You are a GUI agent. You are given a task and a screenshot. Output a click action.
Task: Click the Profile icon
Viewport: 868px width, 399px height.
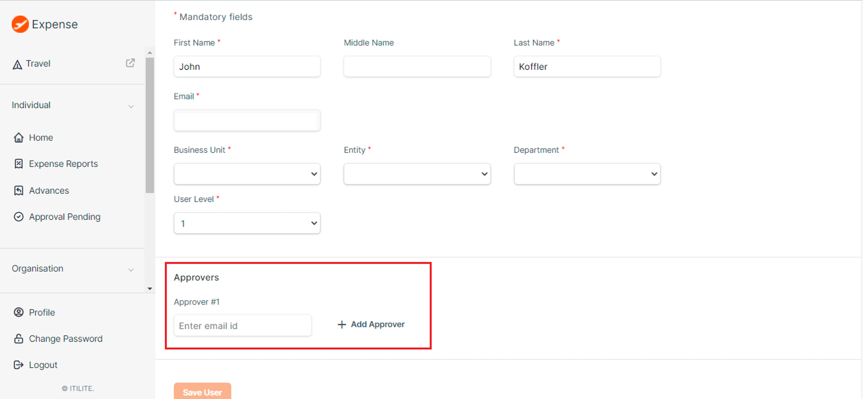[19, 312]
